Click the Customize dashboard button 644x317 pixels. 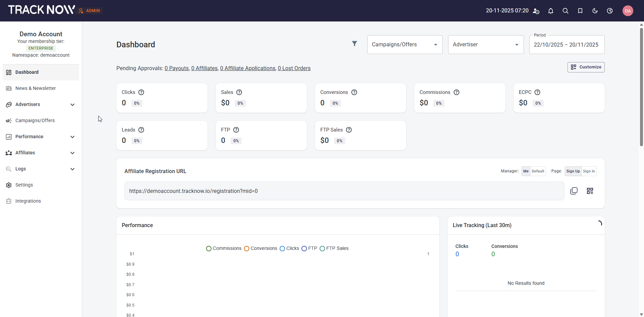pyautogui.click(x=586, y=67)
